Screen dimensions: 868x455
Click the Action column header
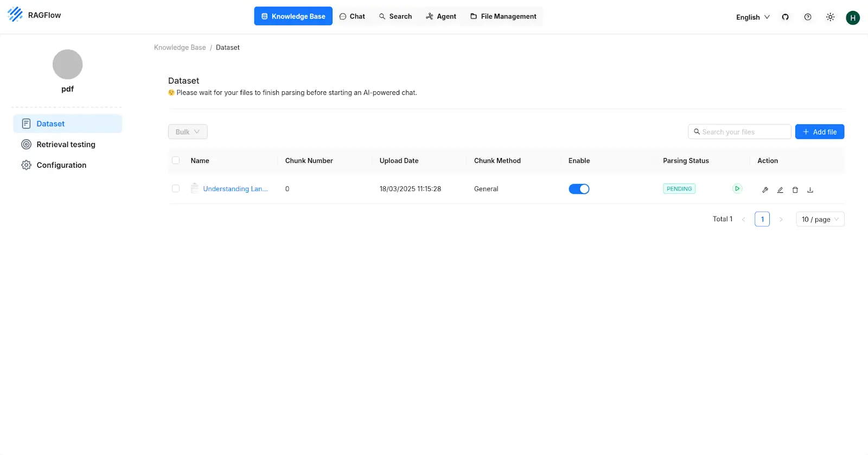point(768,161)
